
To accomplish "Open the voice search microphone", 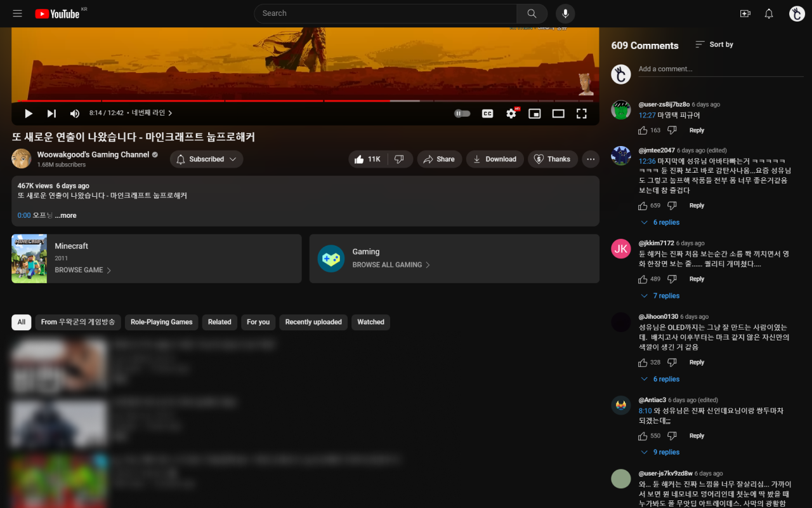I will coord(565,13).
